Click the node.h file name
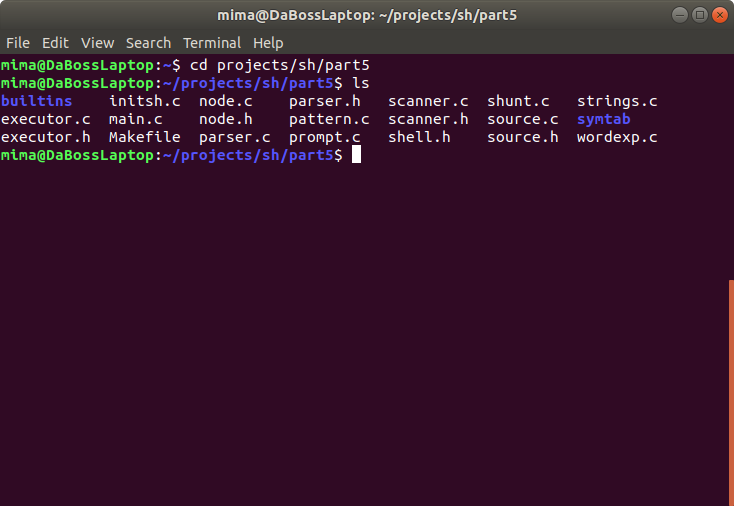 pos(226,119)
